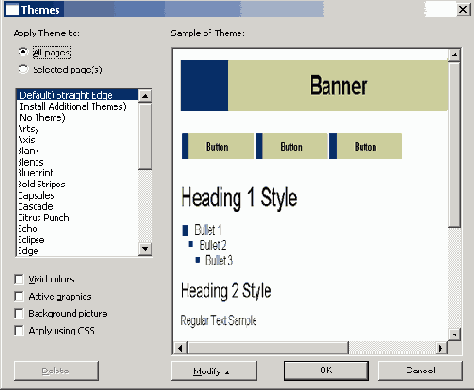Close the Themes dialog window

[463, 9]
